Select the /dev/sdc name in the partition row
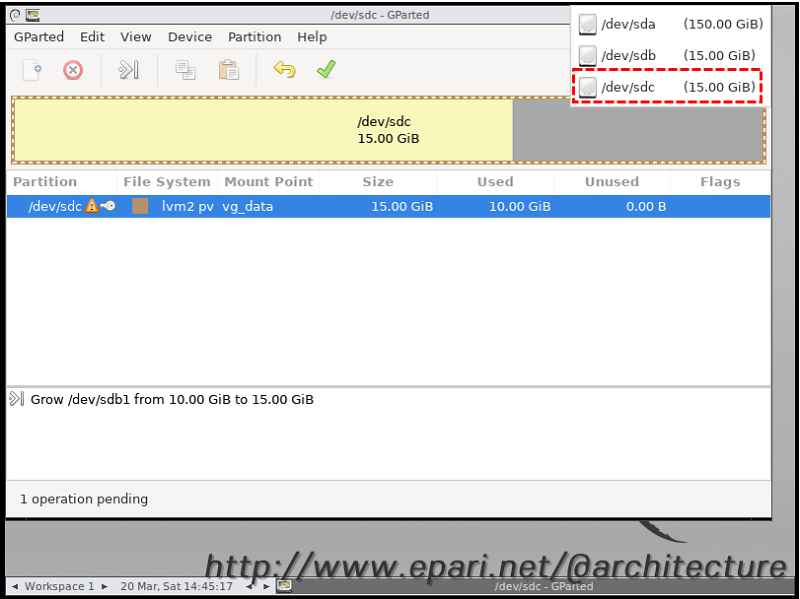This screenshot has width=800, height=599. click(x=55, y=206)
